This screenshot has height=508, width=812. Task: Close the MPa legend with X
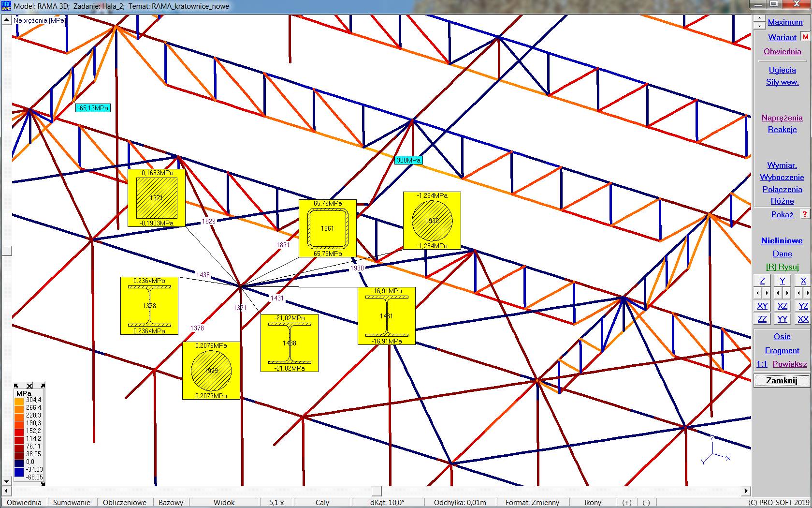tap(29, 386)
